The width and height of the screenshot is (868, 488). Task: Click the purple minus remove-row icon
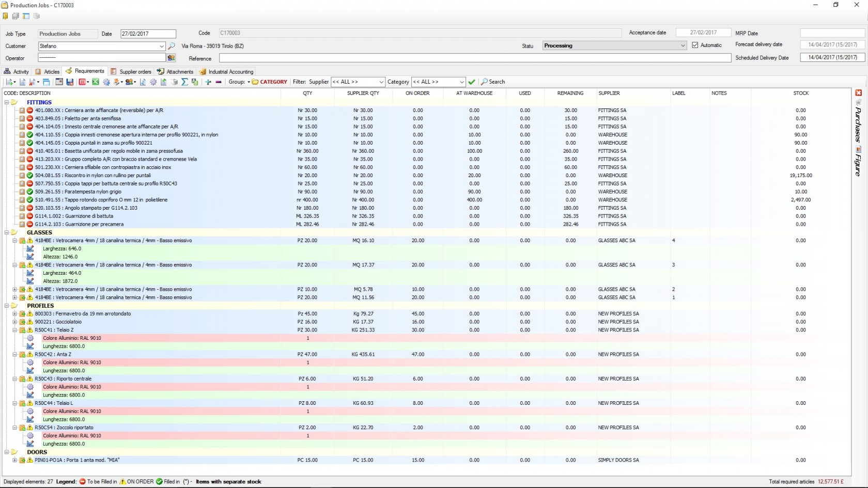(219, 82)
